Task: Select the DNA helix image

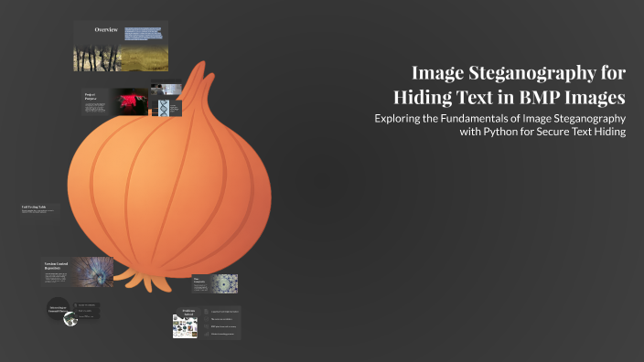Action: click(x=163, y=108)
